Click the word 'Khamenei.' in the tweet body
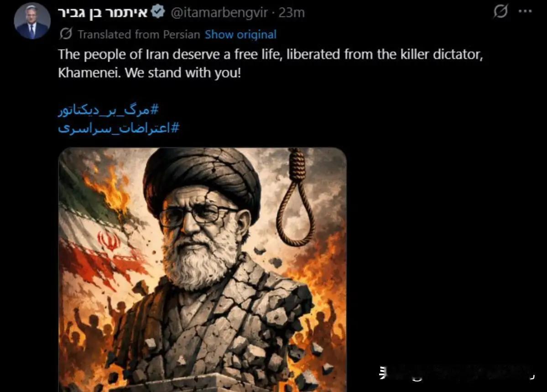 (90, 73)
